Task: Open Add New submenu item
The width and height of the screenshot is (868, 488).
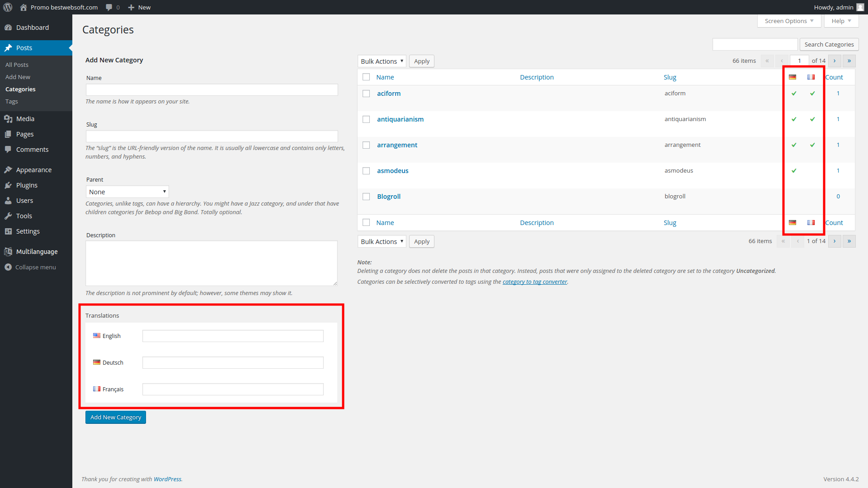Action: (18, 77)
